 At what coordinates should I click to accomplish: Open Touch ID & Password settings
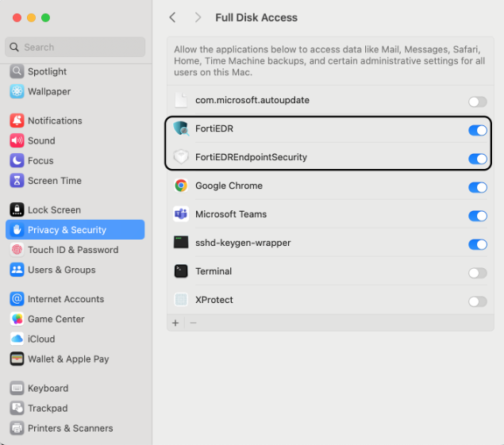72,250
